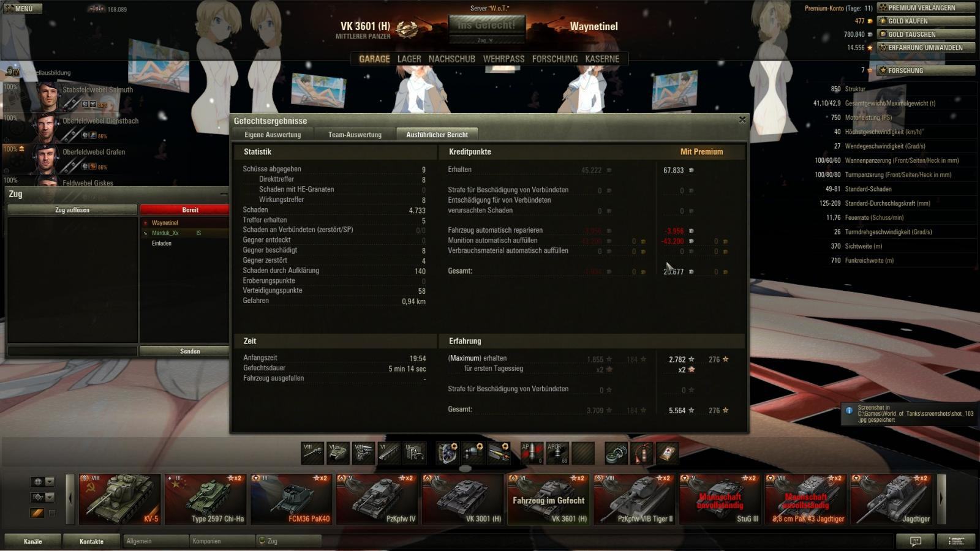Image resolution: width=980 pixels, height=551 pixels.
Task: Select the empty third ammunition slot
Action: (583, 453)
